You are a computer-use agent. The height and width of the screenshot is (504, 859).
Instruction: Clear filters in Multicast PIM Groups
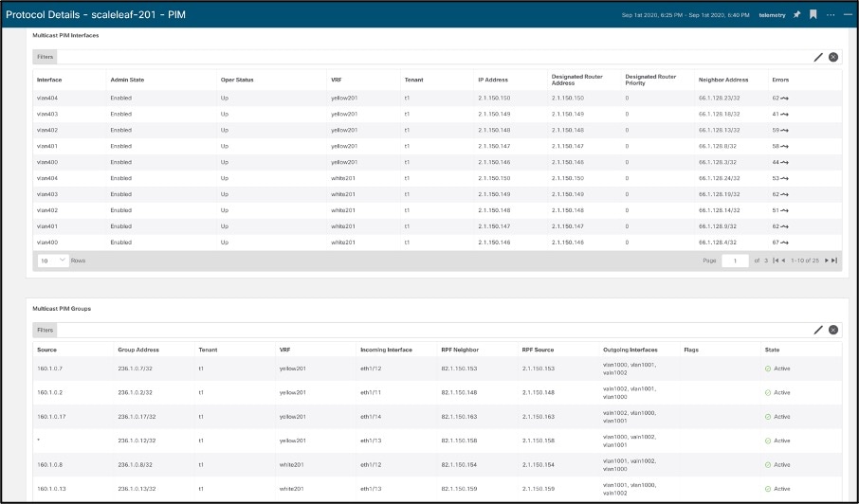click(x=833, y=330)
